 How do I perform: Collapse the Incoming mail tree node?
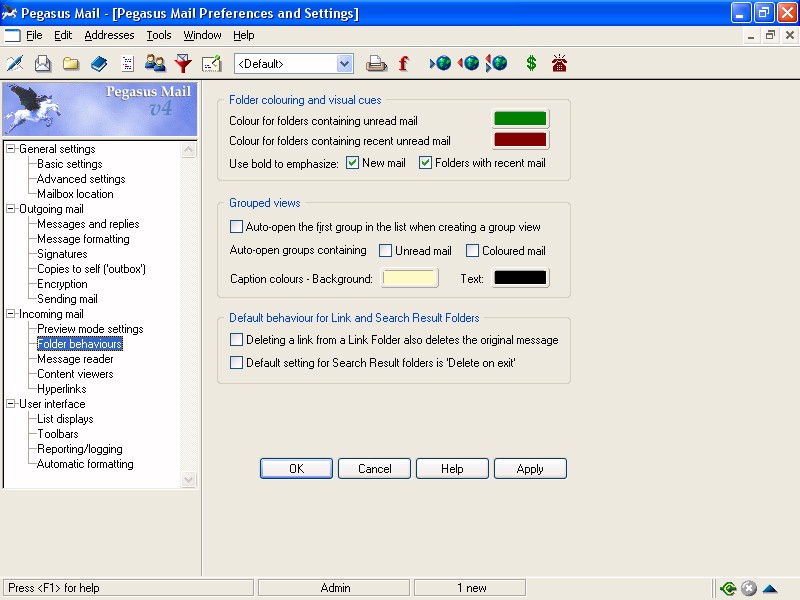[10, 314]
